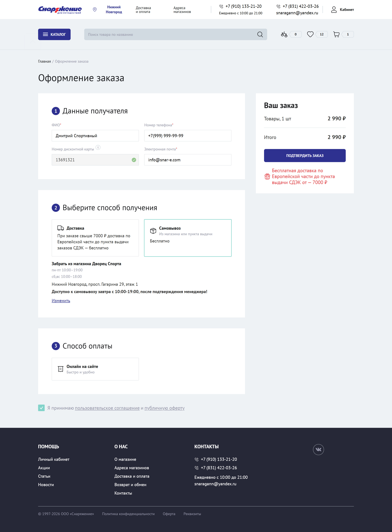Open пользовательское соглашение link

click(x=107, y=408)
